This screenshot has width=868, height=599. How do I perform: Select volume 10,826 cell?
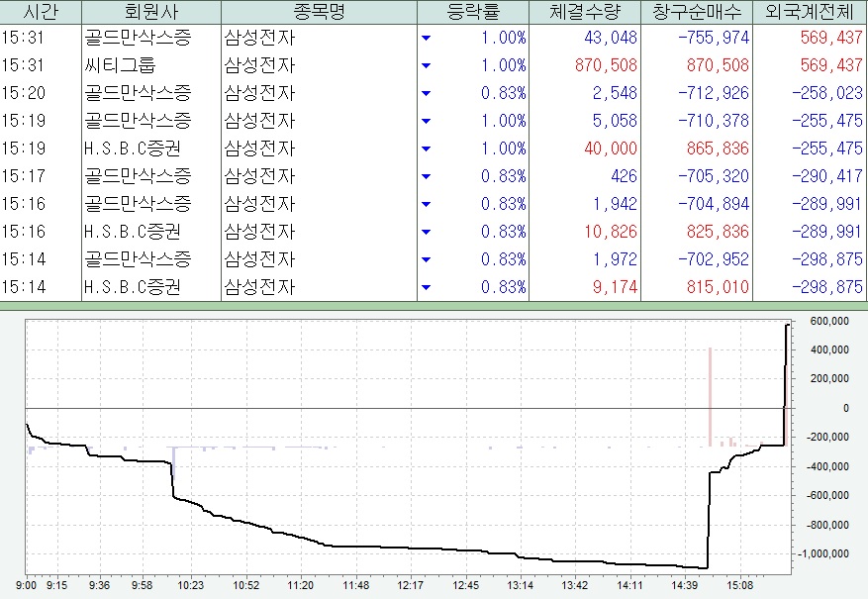pyautogui.click(x=610, y=232)
